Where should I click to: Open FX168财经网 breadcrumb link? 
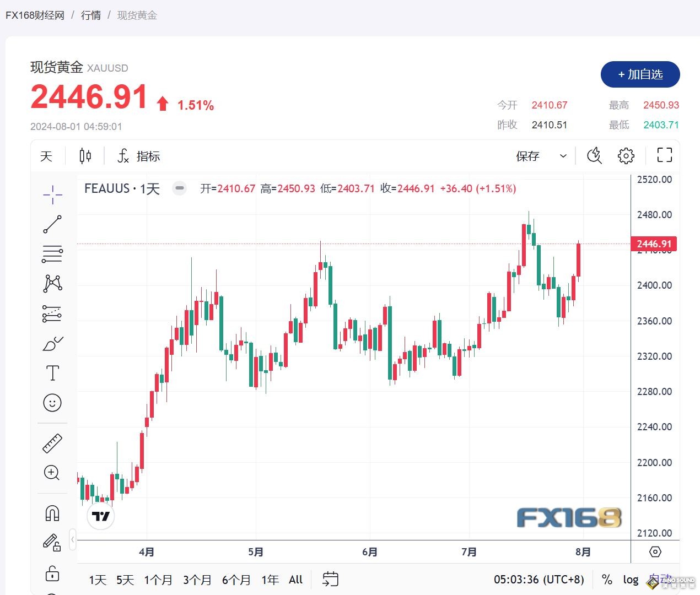(x=35, y=15)
